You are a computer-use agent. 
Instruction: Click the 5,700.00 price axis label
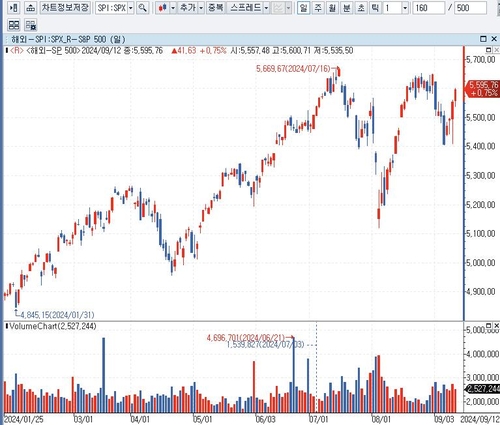[481, 60]
